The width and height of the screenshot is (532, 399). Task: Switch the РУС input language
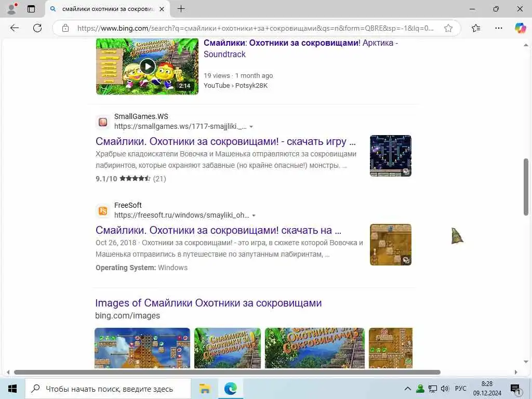click(460, 389)
